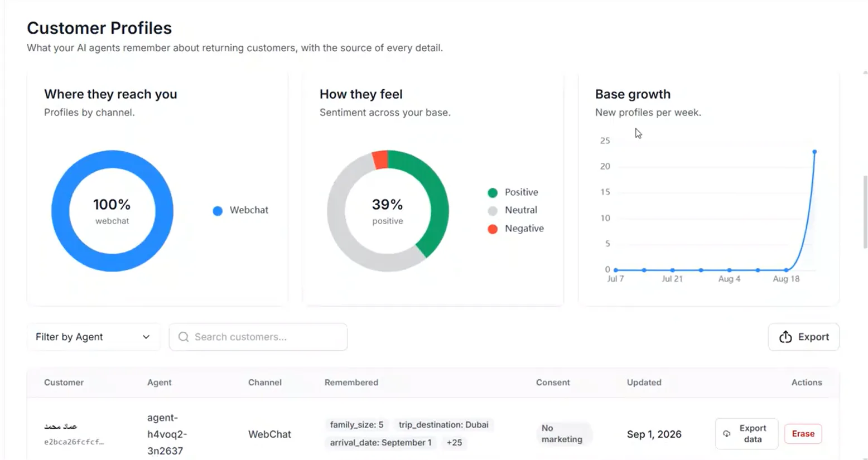Expand the +25 remembered details tag
Screen dimensions: 868x460
(454, 443)
